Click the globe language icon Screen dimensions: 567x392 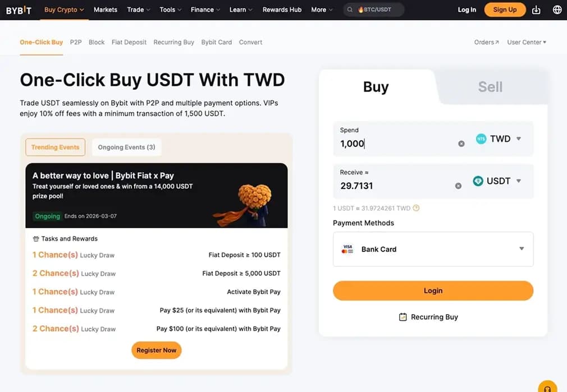(557, 10)
